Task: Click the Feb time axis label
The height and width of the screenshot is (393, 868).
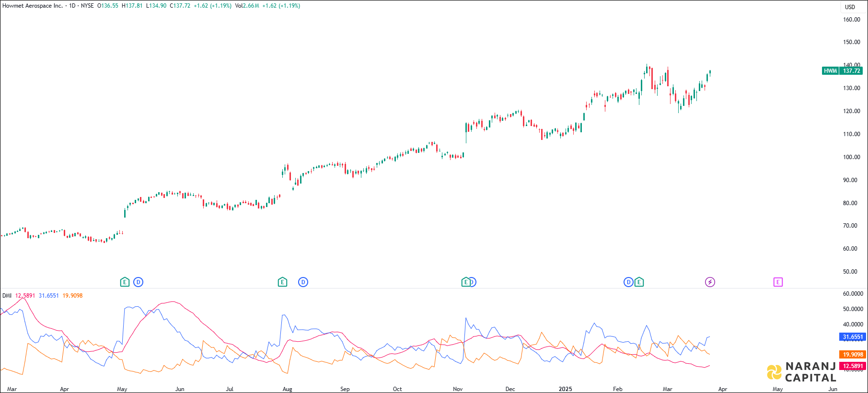Action: tap(617, 389)
